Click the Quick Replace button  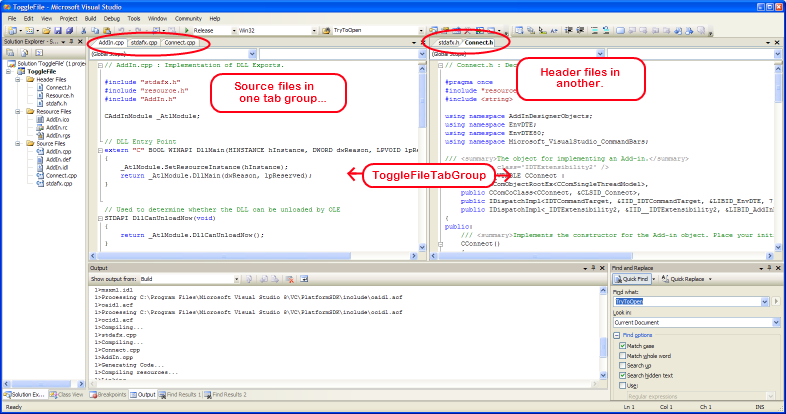click(x=686, y=279)
